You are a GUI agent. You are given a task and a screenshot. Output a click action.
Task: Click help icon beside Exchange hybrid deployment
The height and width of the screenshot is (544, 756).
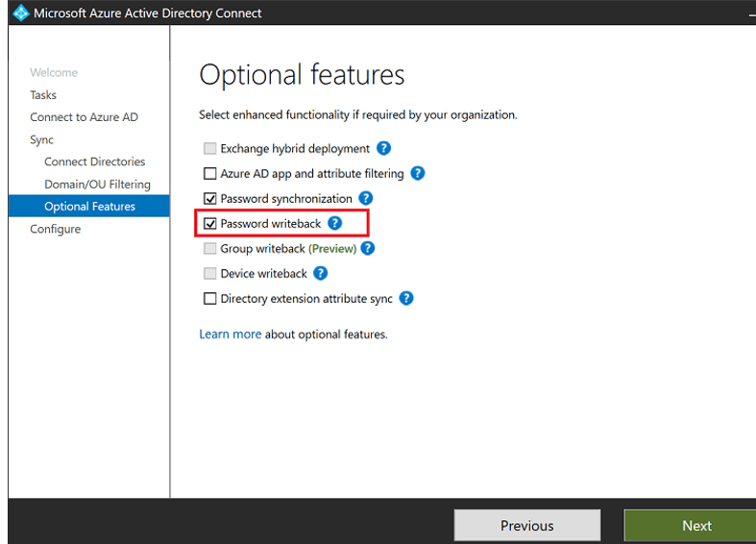[x=383, y=149]
